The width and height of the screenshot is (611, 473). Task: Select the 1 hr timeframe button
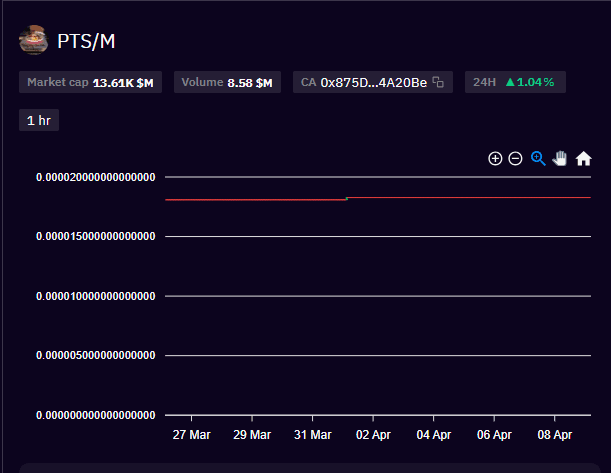[40, 120]
